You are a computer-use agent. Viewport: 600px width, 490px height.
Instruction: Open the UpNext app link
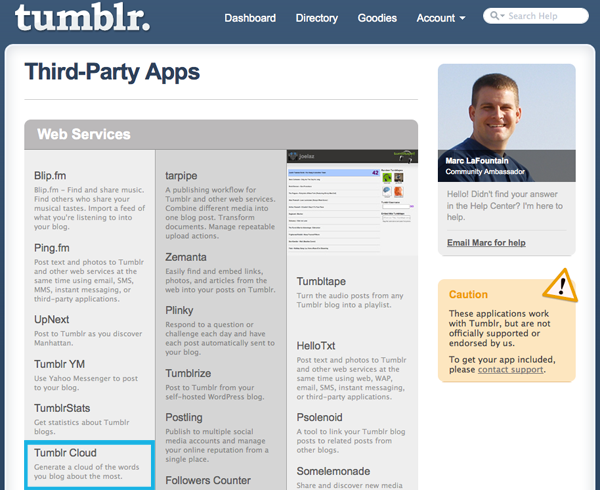point(51,319)
